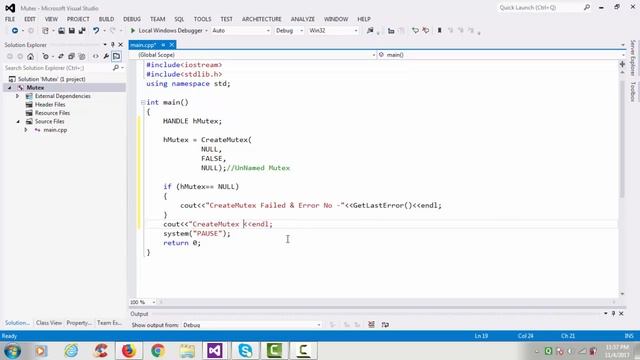The height and width of the screenshot is (360, 640).
Task: Open Properties wrench icon in Solution Explorer
Action: 106,56
